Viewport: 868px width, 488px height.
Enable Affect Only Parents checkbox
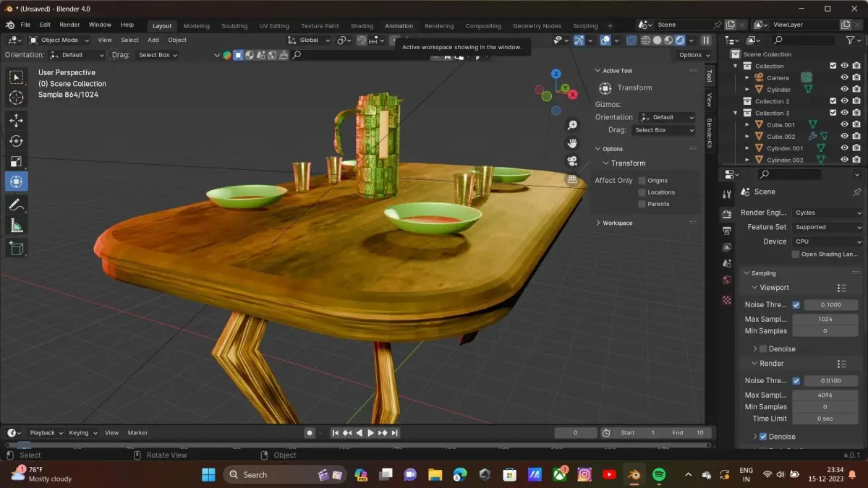[642, 204]
